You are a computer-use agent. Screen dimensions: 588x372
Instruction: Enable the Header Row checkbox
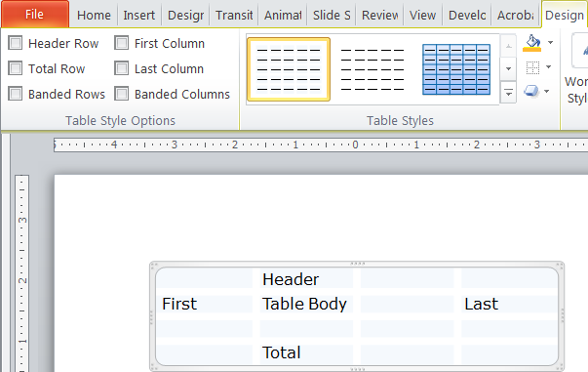click(x=16, y=43)
